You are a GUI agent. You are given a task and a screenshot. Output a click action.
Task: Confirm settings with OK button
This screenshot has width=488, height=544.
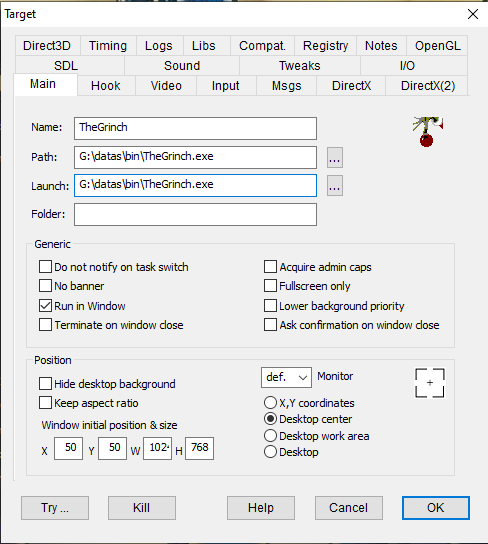click(x=436, y=508)
